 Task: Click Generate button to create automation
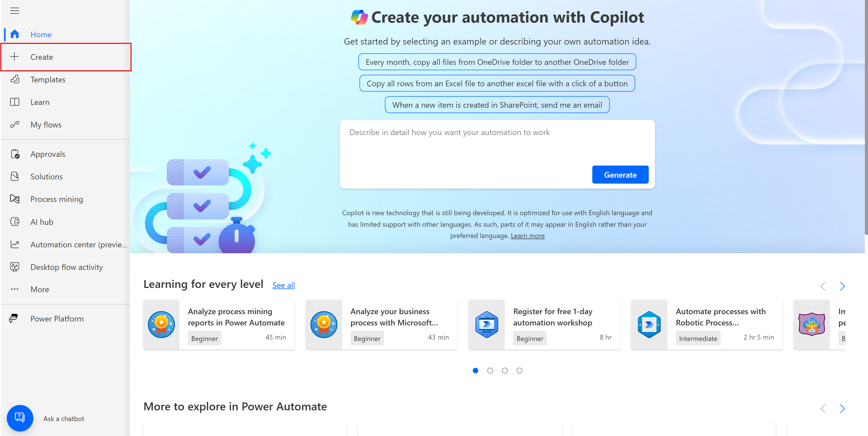(620, 174)
